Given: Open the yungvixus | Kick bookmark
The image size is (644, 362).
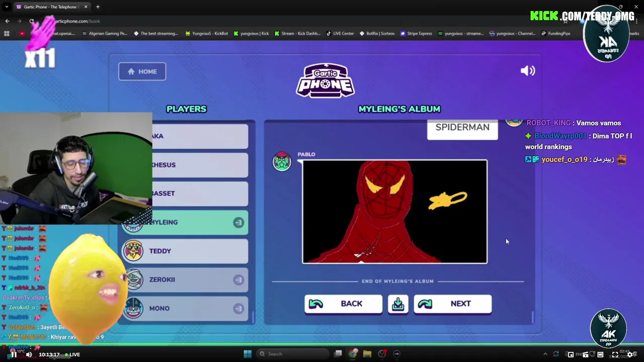Looking at the screenshot, I should click(251, 34).
